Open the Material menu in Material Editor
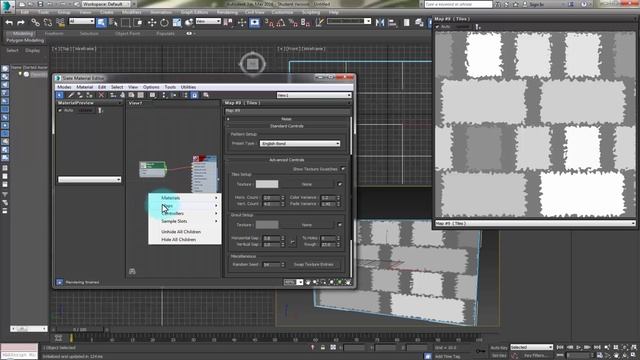 [x=84, y=87]
